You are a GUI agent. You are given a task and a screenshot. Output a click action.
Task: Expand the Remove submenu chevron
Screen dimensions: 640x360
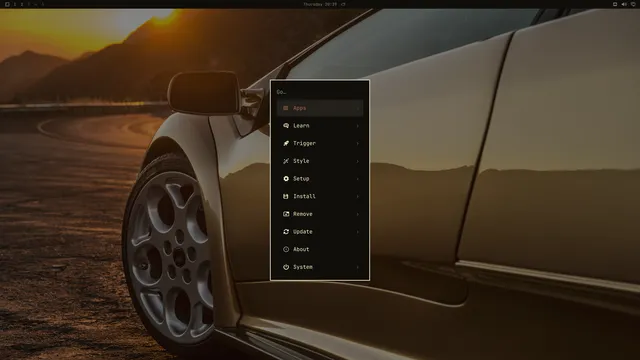(358, 214)
